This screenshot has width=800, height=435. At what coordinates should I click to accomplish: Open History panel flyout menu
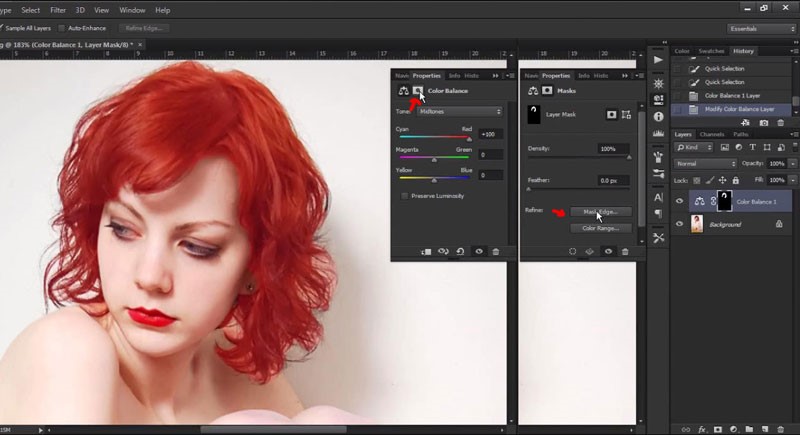pos(794,51)
